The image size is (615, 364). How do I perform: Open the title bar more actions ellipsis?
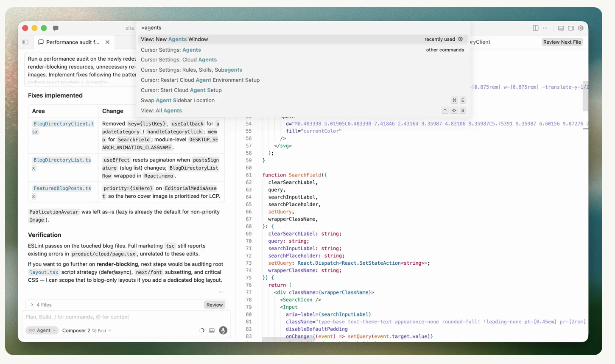click(x=545, y=28)
